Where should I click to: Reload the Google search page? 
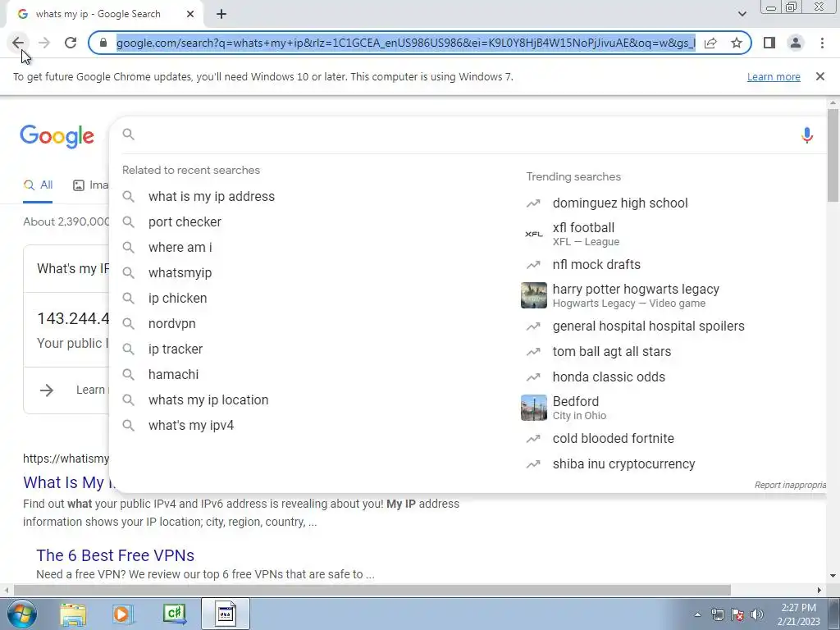coord(71,43)
